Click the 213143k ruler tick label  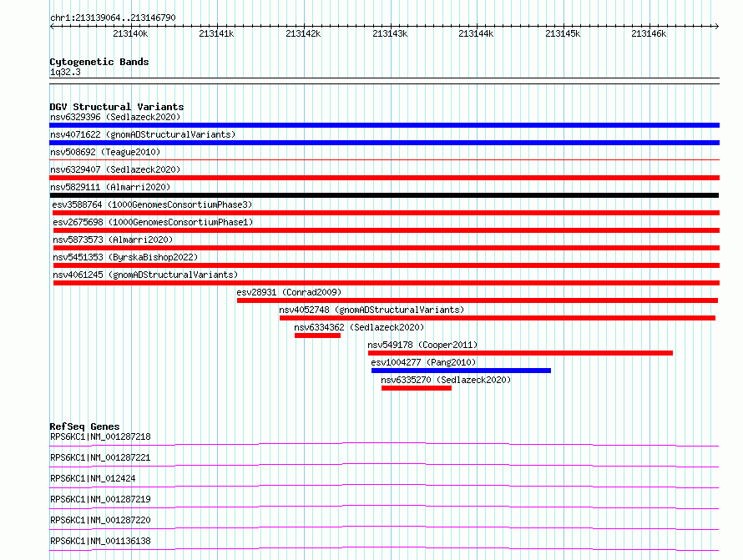point(390,33)
